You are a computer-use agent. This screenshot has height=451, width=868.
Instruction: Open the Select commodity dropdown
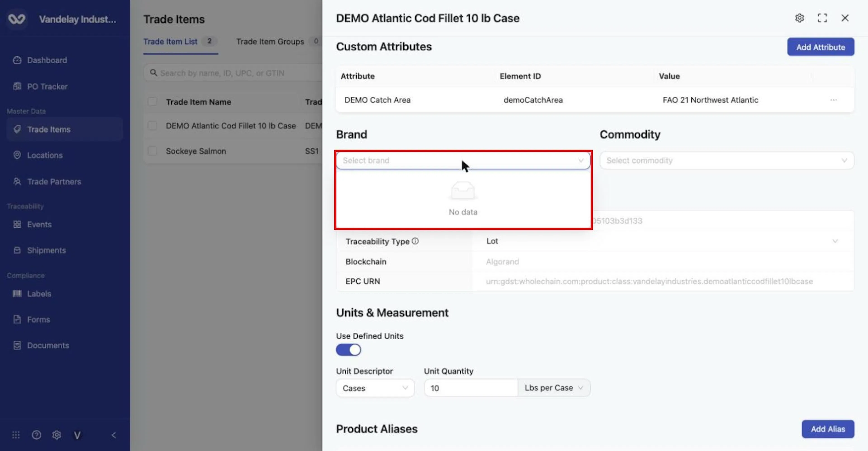point(727,160)
